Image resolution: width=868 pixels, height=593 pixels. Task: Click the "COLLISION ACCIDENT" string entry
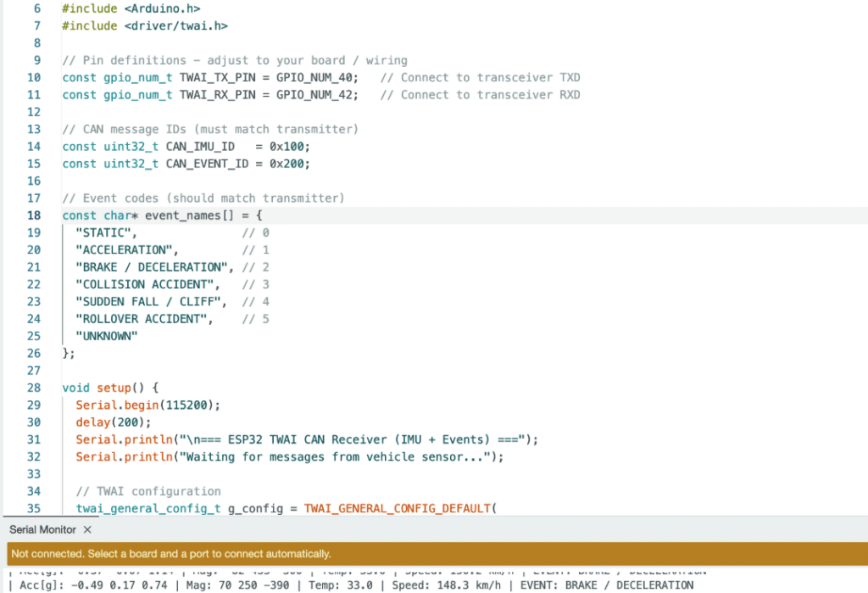[x=148, y=284]
